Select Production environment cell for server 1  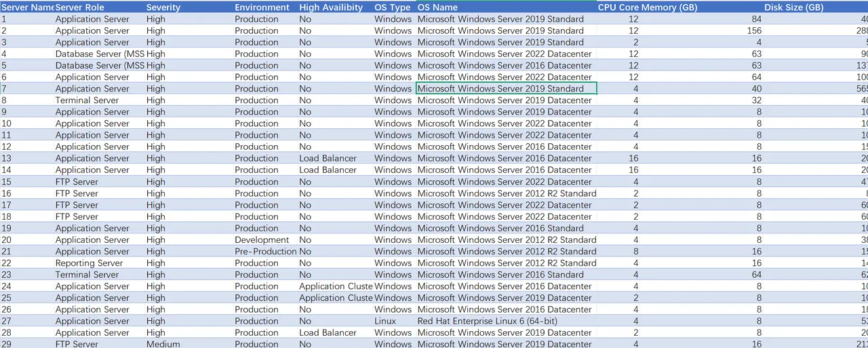point(265,19)
